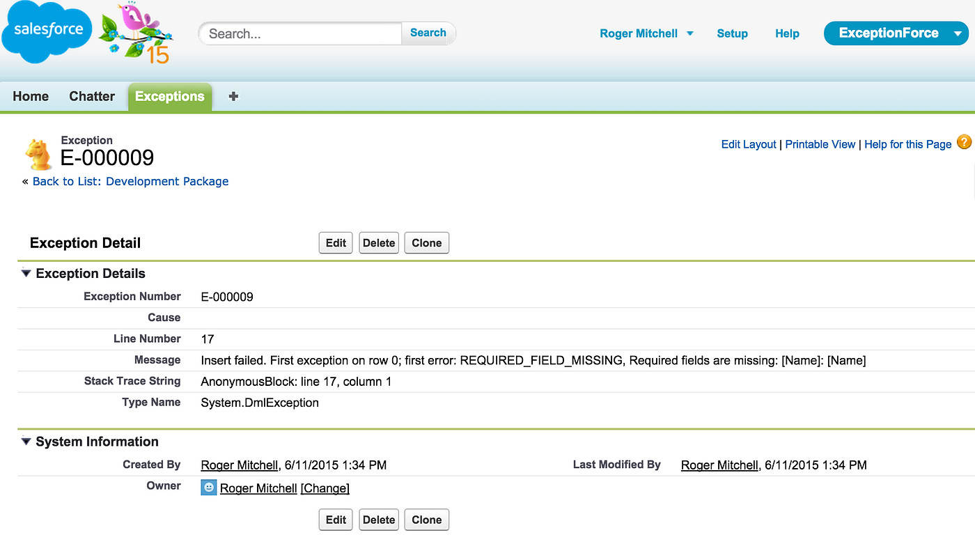Click the Search button
The width and height of the screenshot is (975, 560).
(428, 33)
